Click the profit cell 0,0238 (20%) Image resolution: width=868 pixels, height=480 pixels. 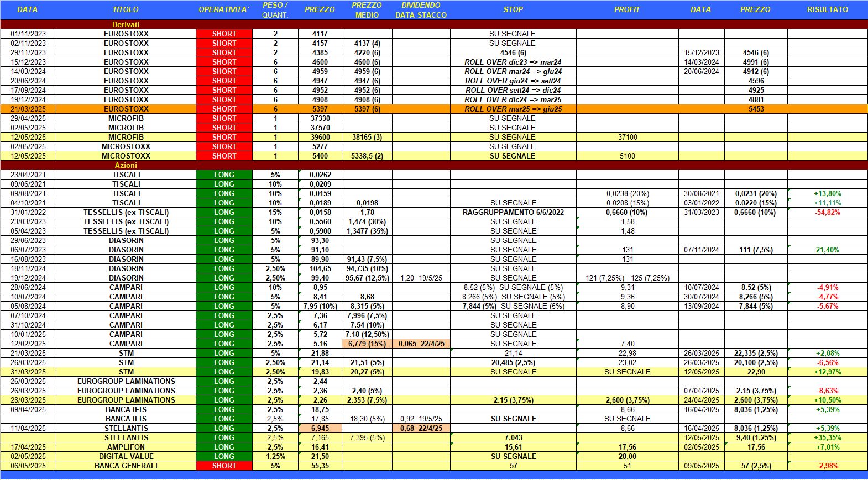click(628, 193)
